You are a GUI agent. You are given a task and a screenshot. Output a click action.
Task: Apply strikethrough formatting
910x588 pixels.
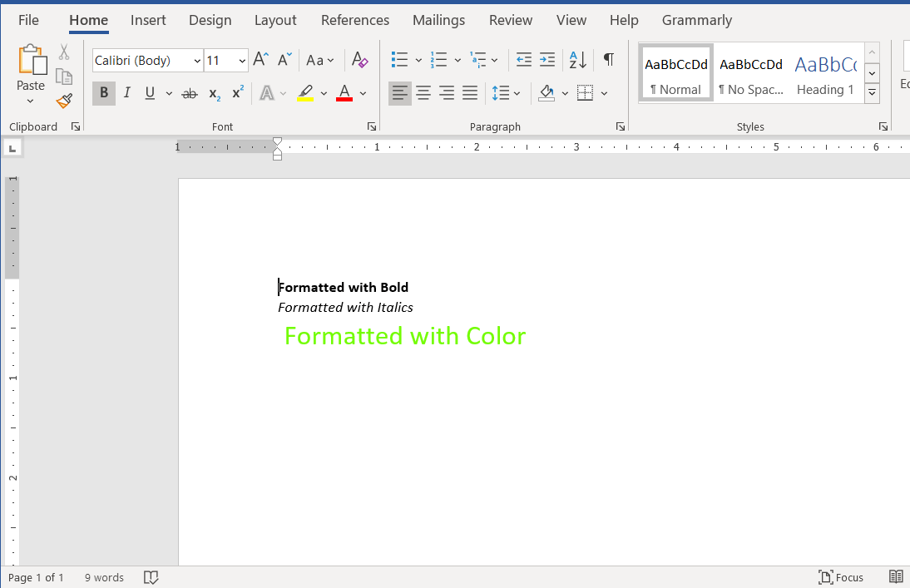190,92
